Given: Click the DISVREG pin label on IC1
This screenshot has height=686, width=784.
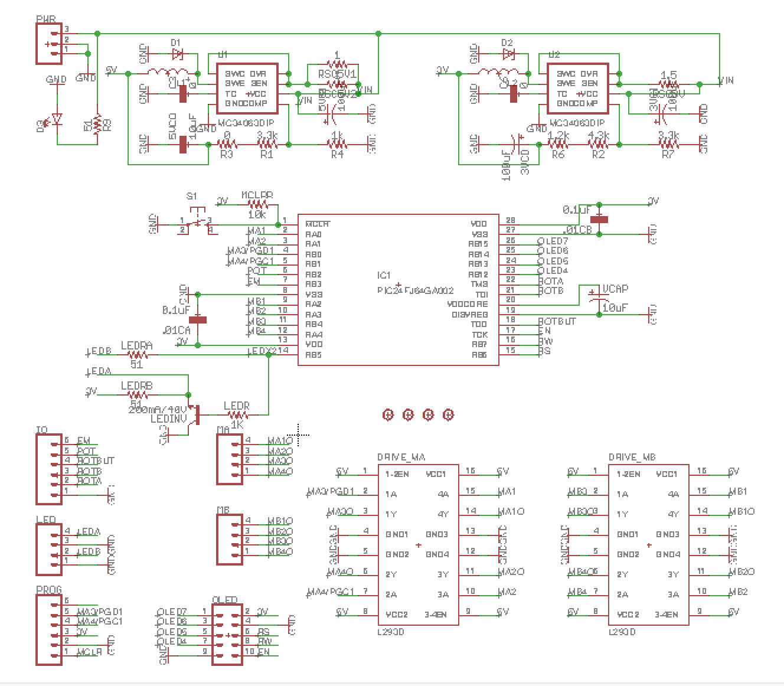Looking at the screenshot, I should [x=470, y=314].
